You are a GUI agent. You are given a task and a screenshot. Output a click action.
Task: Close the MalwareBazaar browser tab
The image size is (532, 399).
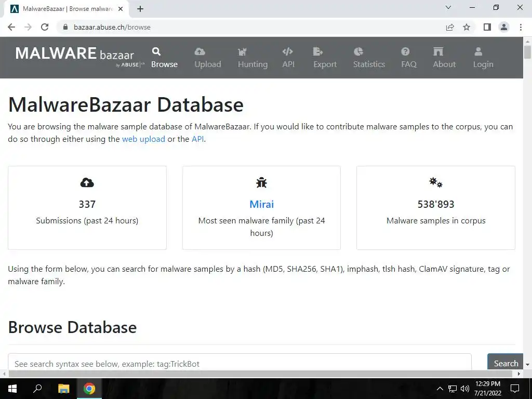click(121, 9)
